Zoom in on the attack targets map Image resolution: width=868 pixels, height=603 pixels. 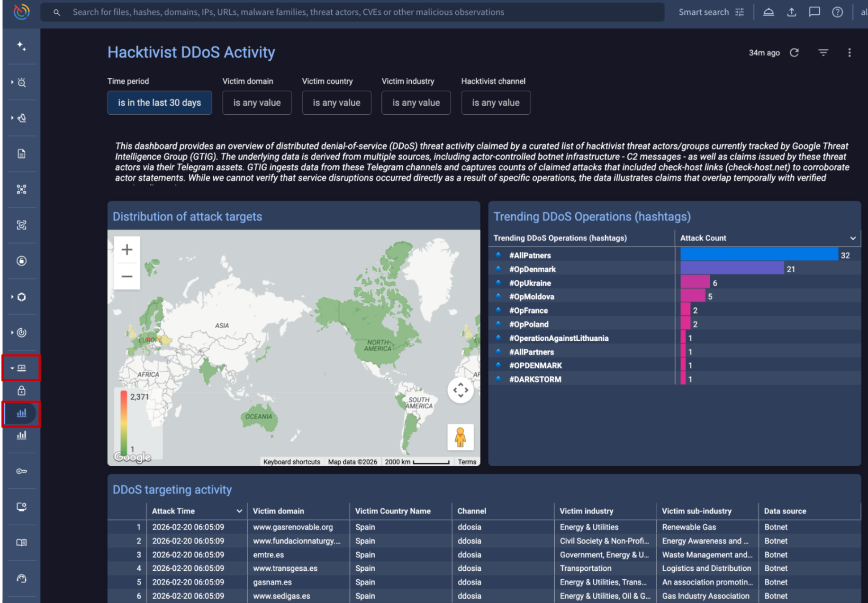click(127, 249)
